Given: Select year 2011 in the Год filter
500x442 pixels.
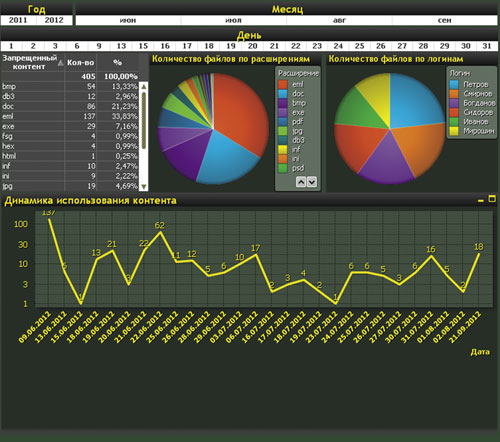Looking at the screenshot, I should point(18,20).
